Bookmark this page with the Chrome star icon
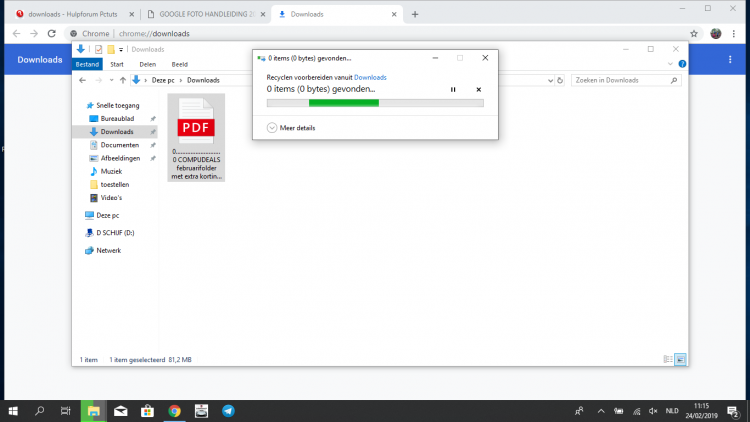 (694, 33)
